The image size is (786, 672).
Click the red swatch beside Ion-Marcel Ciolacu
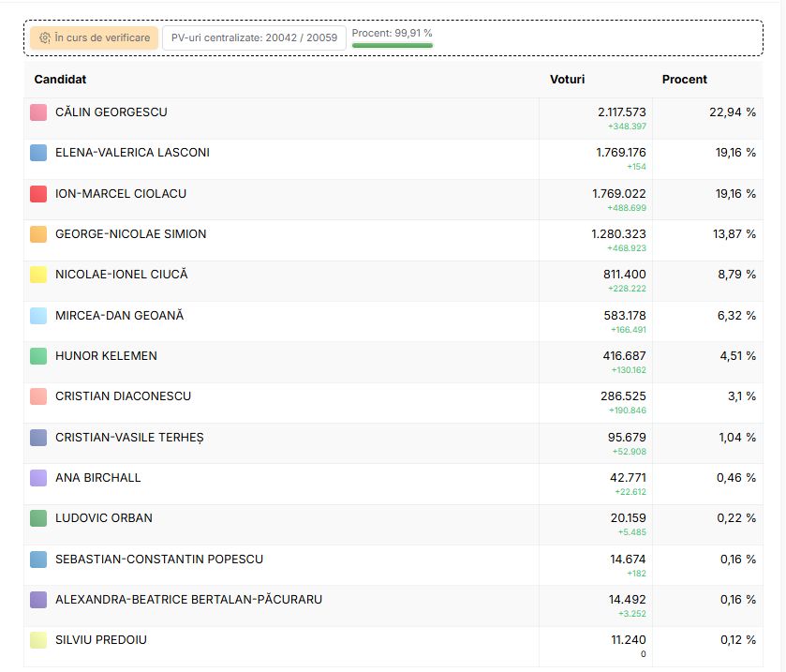click(38, 194)
